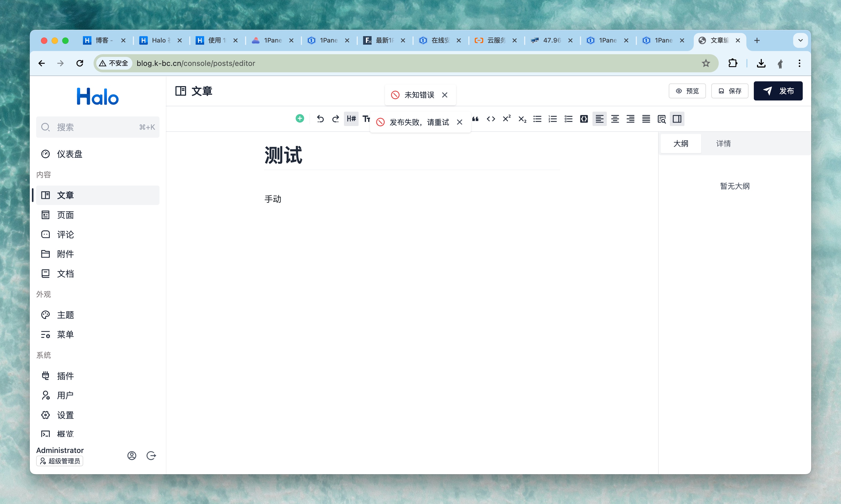Focus the 搜索 search box
Viewport: 841px width, 504px height.
click(x=98, y=127)
